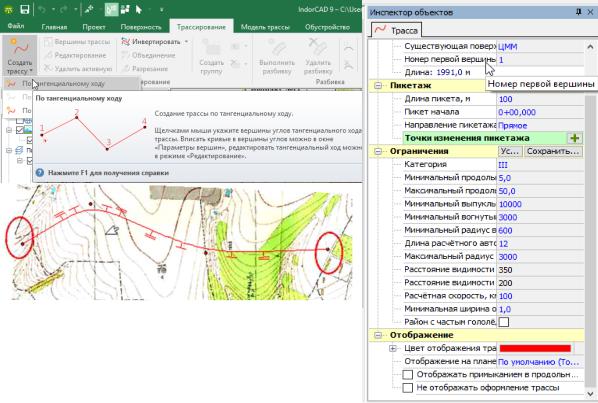Click Вершины трассы in the ribbon
Screen dimensions: 598x403
(77, 42)
